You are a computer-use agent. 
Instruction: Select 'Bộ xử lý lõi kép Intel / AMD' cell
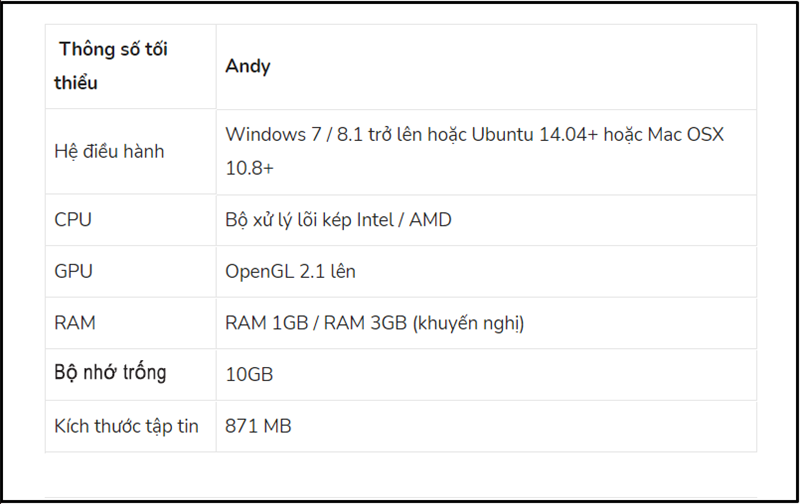pyautogui.click(x=338, y=220)
